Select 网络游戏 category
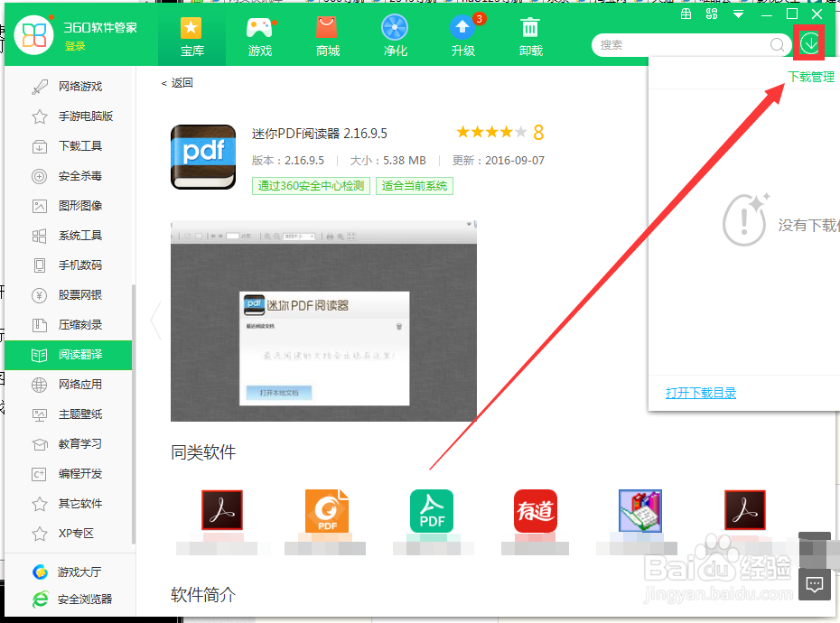Screen dimensions: 840x623 (68, 87)
